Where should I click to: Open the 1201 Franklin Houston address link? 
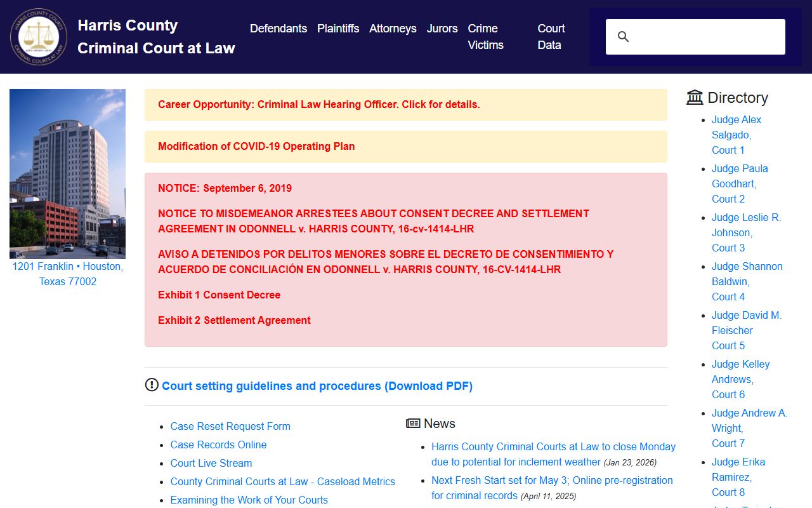point(68,274)
